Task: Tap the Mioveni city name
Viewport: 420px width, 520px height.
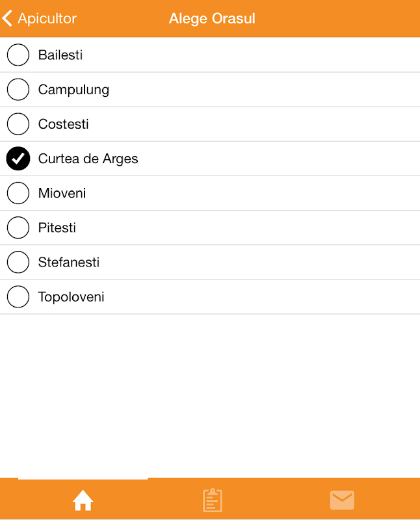Action: point(62,194)
